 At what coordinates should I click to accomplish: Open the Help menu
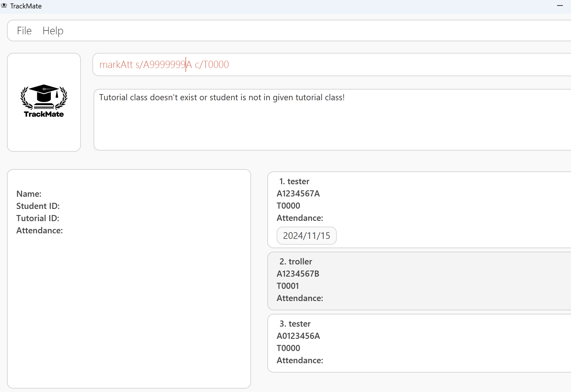[53, 31]
